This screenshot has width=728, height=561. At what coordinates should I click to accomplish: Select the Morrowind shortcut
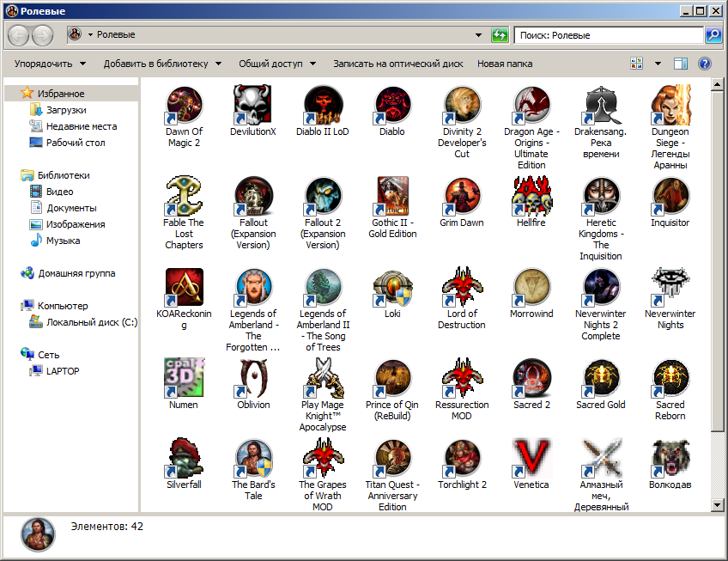[531, 287]
